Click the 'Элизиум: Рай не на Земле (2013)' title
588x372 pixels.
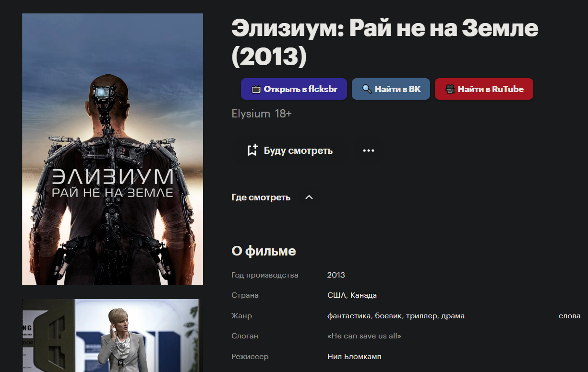(385, 43)
